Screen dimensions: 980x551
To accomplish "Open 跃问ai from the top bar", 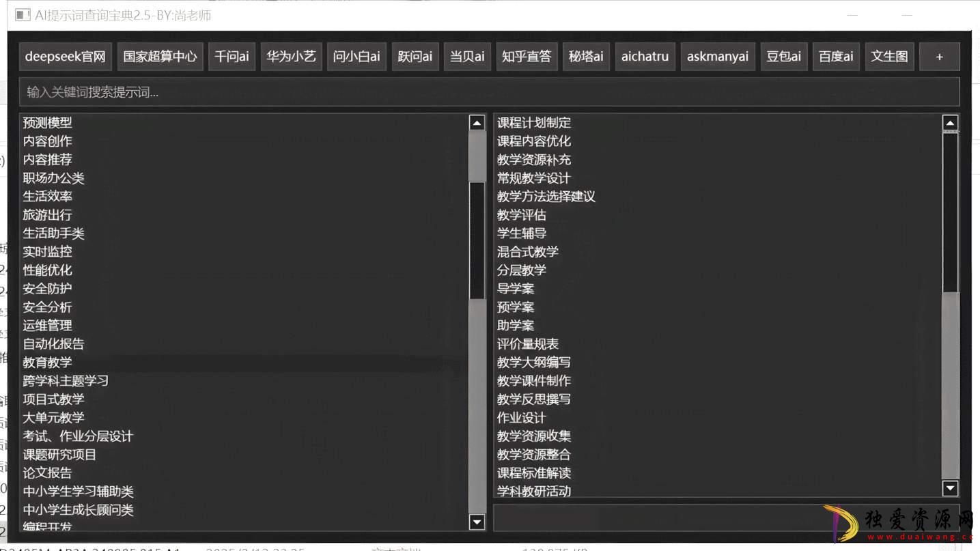I will 415,57.
